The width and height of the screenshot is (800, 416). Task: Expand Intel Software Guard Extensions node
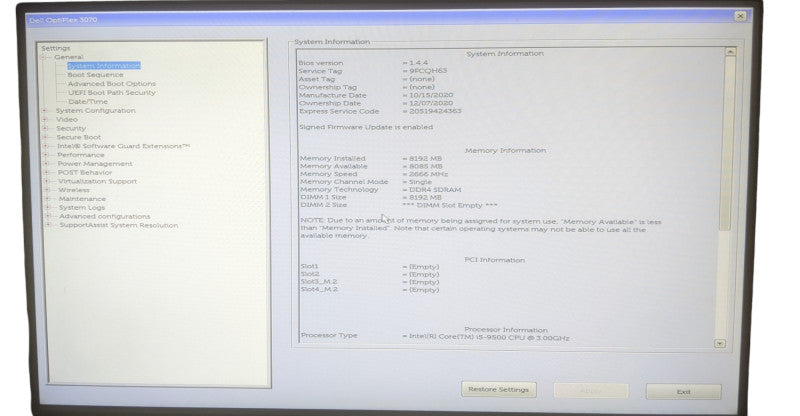46,146
